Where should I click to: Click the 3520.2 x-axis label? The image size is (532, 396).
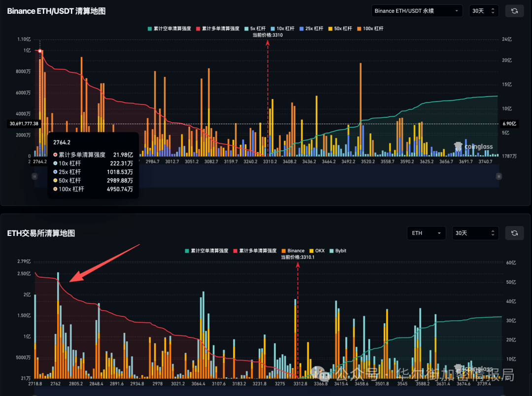[x=368, y=162]
